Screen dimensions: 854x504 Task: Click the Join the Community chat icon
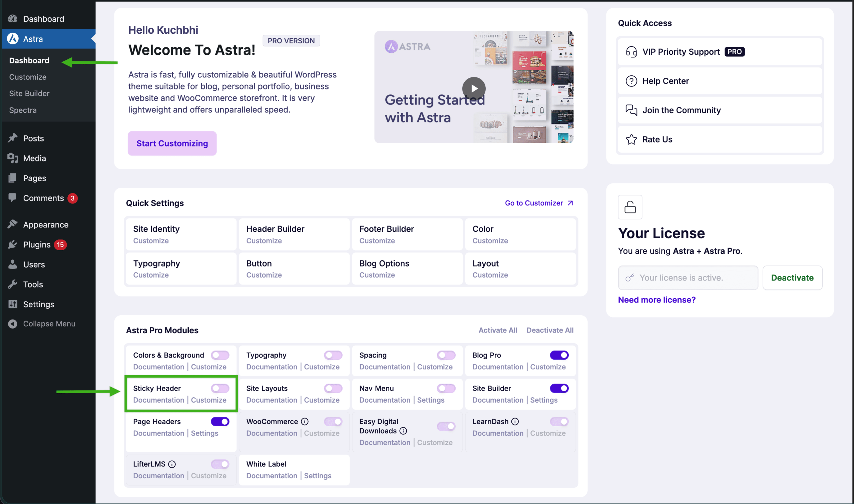click(x=631, y=110)
